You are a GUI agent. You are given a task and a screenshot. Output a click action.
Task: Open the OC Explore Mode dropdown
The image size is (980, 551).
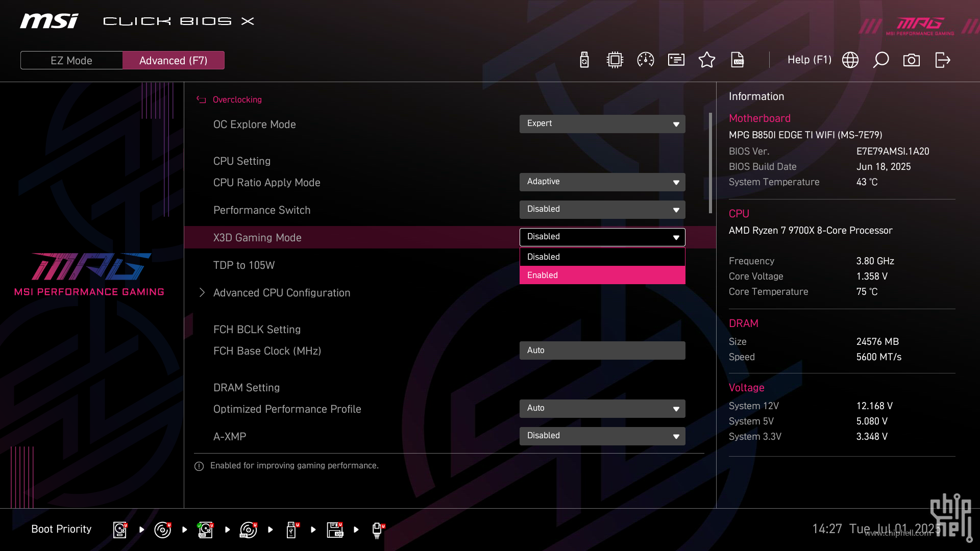(602, 124)
